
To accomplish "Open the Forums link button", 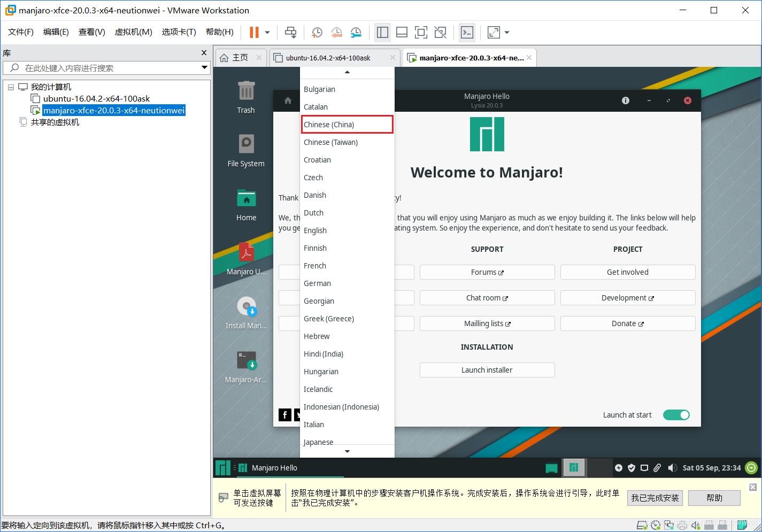I will pyautogui.click(x=487, y=272).
